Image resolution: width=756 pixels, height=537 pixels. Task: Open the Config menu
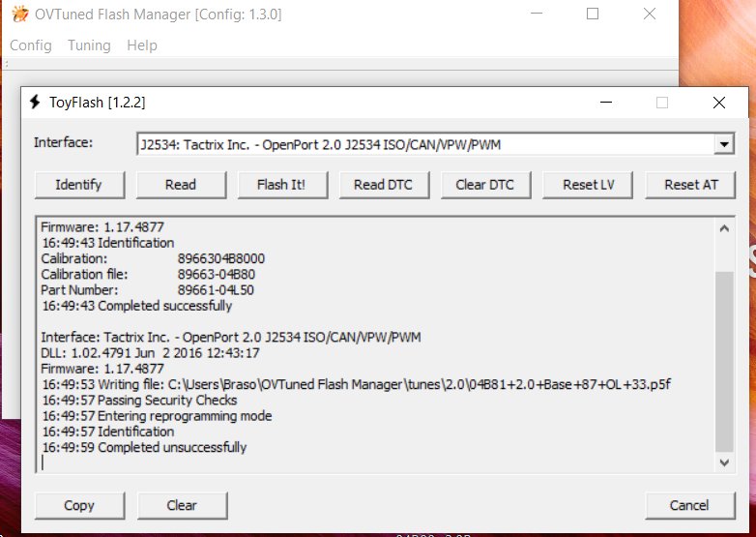click(x=31, y=45)
